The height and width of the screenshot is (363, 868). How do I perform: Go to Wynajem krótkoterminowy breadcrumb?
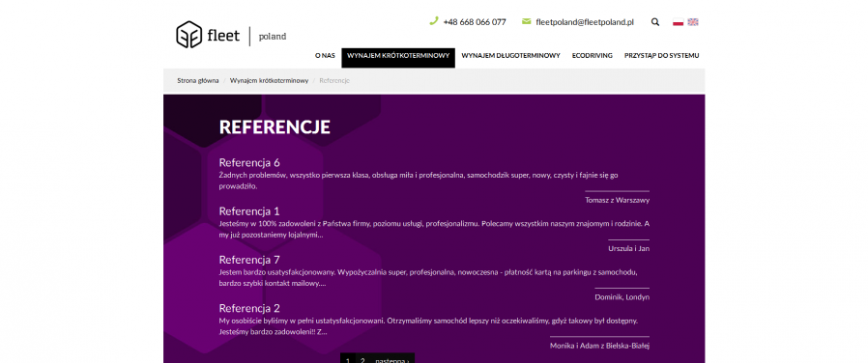click(269, 81)
